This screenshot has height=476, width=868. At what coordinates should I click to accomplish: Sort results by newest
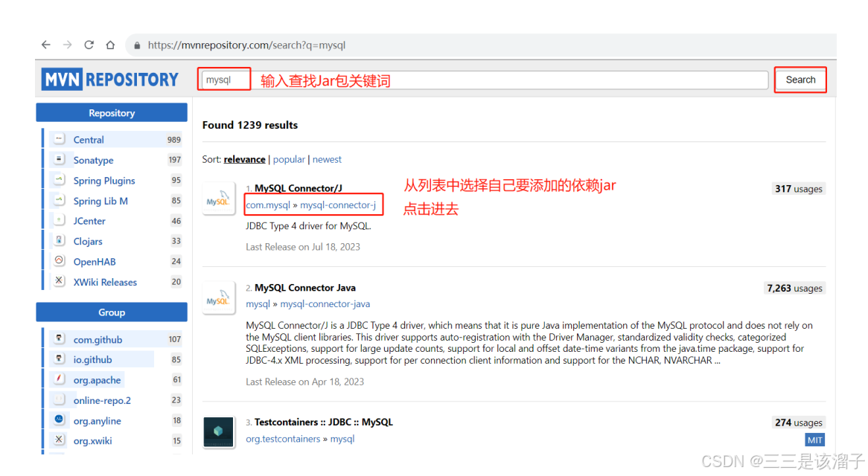point(327,159)
